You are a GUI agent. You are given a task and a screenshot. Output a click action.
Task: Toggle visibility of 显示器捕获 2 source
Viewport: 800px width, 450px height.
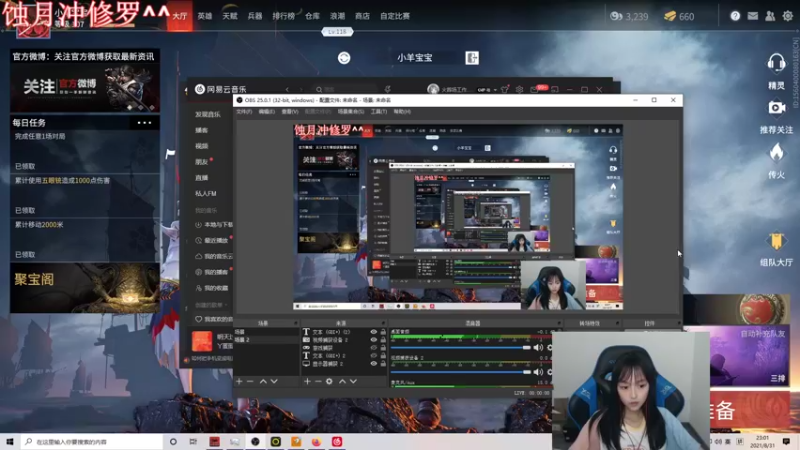pyautogui.click(x=373, y=364)
